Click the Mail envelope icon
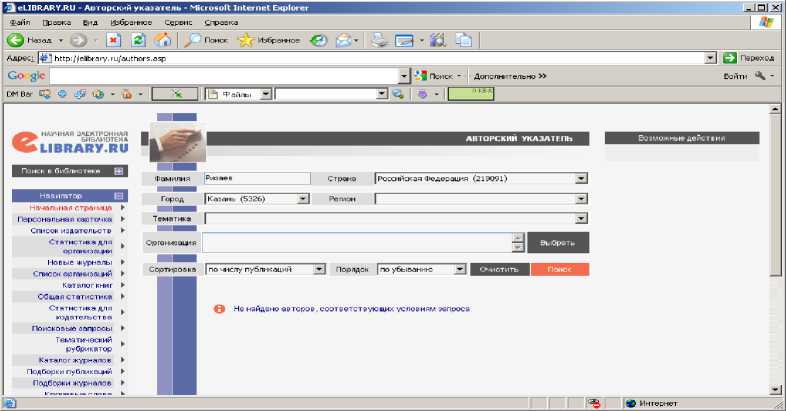 tap(344, 40)
